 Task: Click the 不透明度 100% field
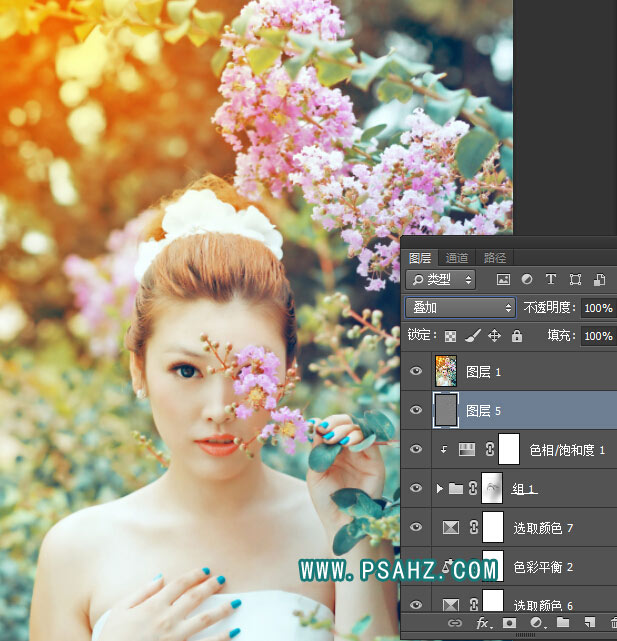[598, 308]
